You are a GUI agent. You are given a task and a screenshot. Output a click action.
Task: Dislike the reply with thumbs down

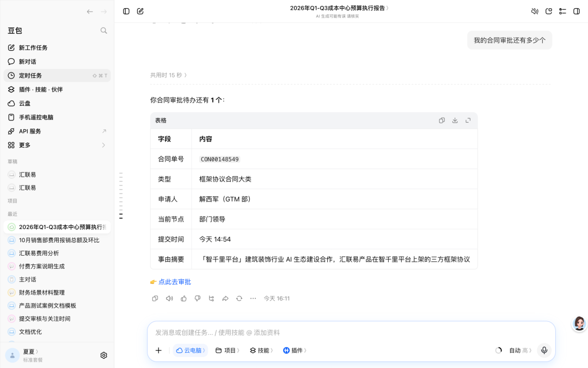[x=198, y=299]
